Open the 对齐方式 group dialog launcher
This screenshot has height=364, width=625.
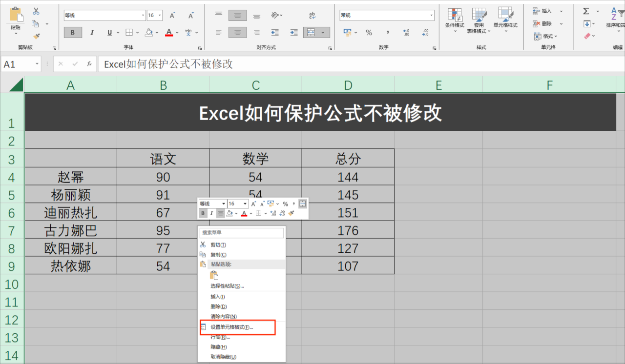tap(331, 48)
